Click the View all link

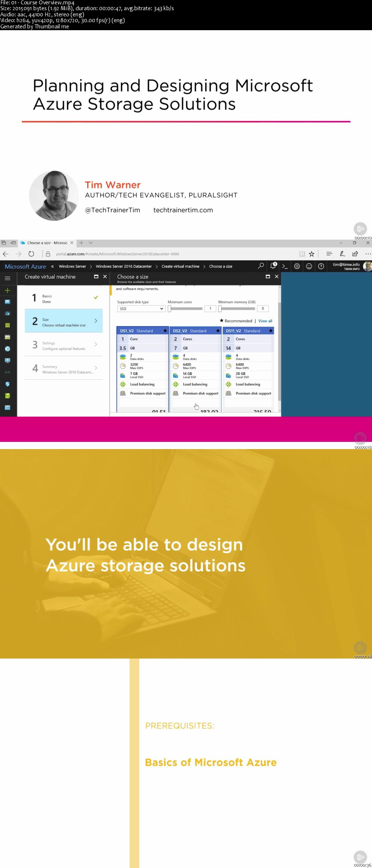265,321
